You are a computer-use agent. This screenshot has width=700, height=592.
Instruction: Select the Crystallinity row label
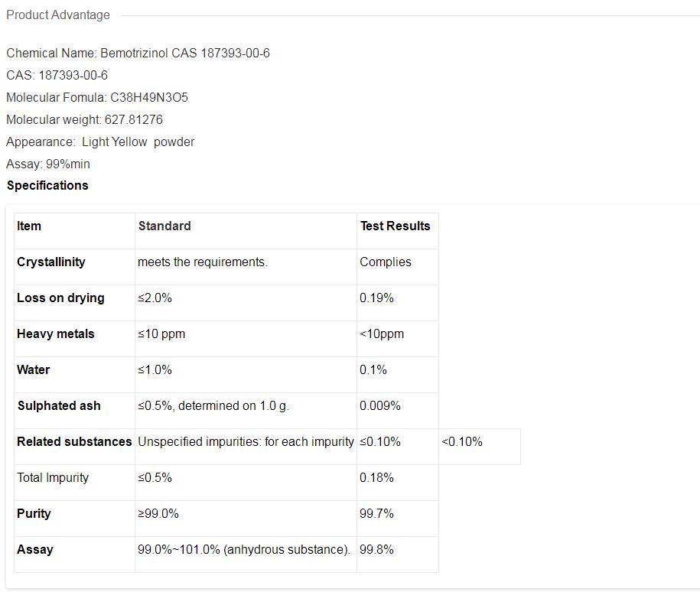[51, 262]
